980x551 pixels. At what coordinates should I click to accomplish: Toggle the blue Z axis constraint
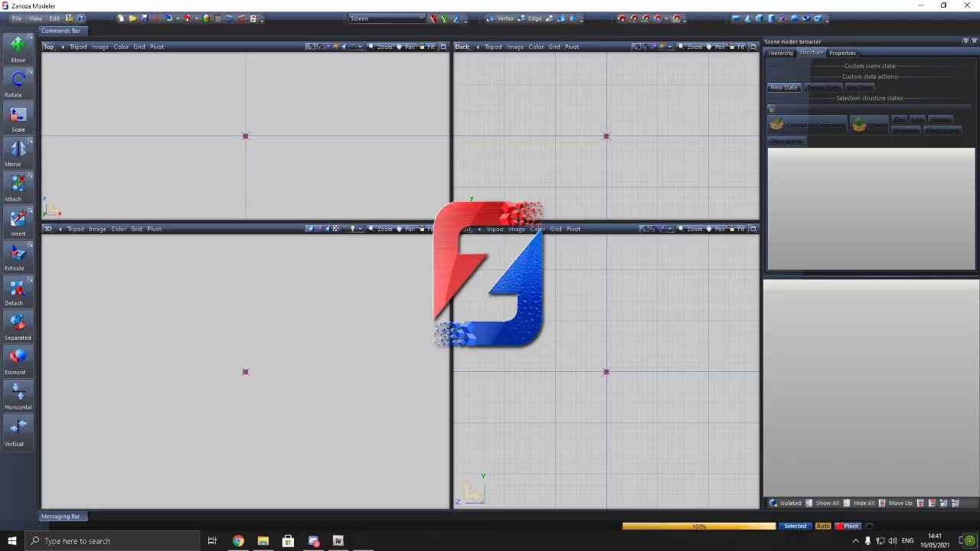pos(456,18)
